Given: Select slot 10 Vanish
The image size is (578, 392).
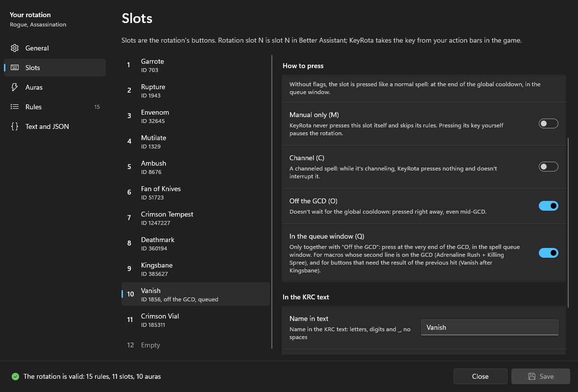Looking at the screenshot, I should pyautogui.click(x=196, y=294).
